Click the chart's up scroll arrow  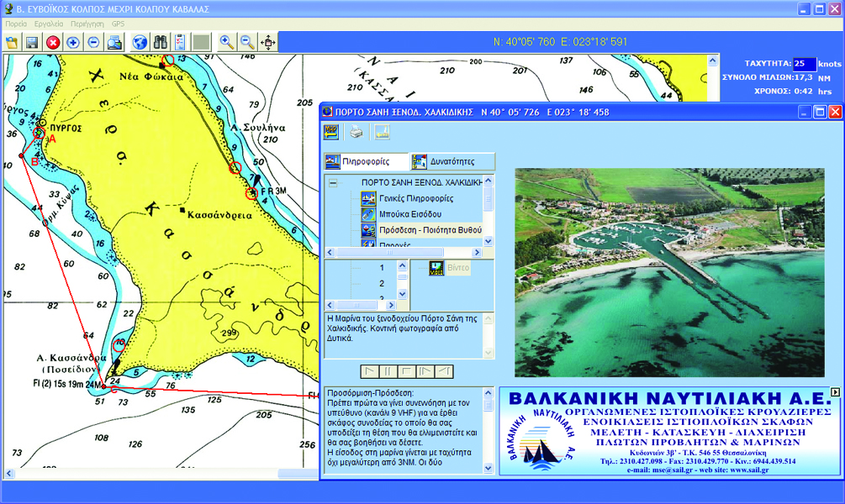(712, 60)
